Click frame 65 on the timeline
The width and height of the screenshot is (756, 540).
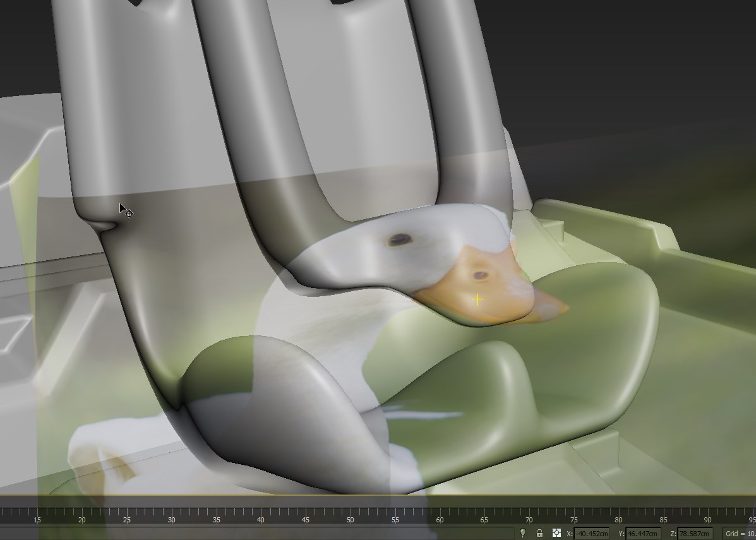[x=484, y=512]
